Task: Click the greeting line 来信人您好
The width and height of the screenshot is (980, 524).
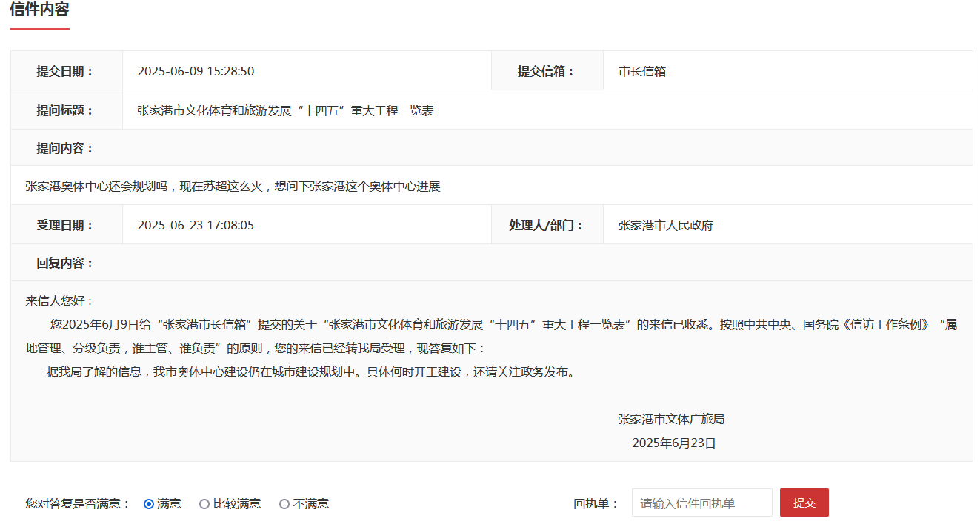Action: (x=60, y=301)
